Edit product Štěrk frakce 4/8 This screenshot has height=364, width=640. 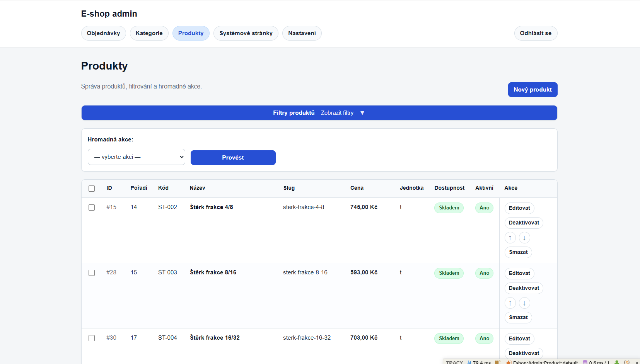[519, 208]
